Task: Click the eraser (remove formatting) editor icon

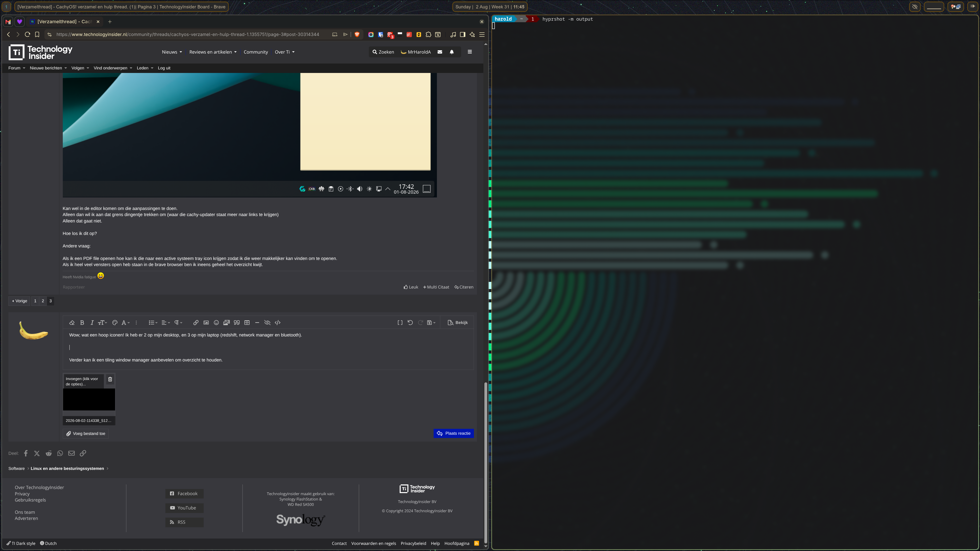Action: [x=71, y=323]
